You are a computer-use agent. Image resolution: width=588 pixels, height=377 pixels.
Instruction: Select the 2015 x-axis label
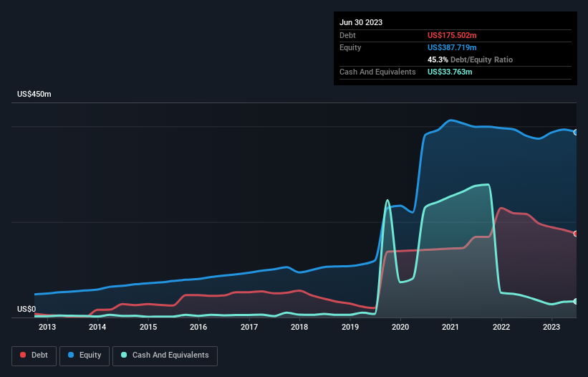click(x=148, y=327)
